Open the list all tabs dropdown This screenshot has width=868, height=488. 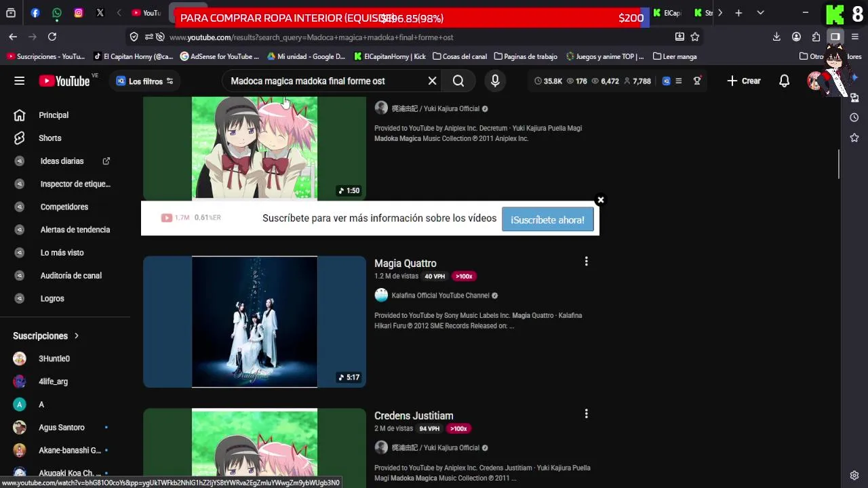[760, 13]
